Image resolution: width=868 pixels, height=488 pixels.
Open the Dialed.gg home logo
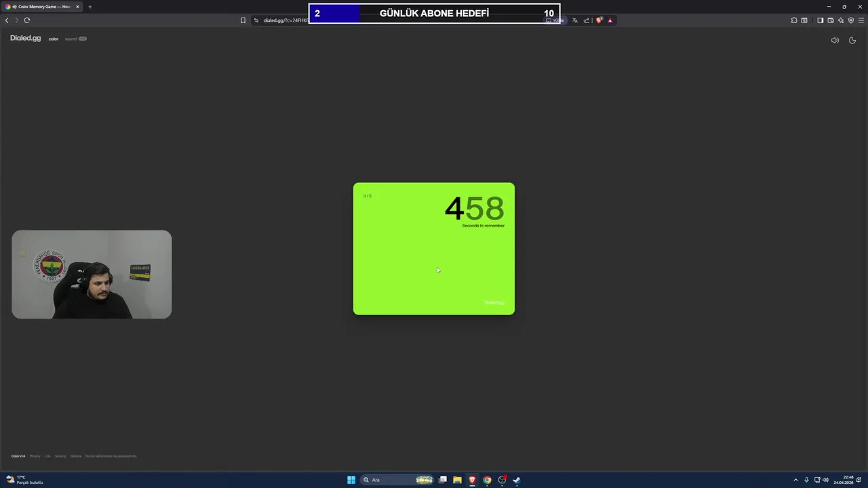(x=25, y=38)
